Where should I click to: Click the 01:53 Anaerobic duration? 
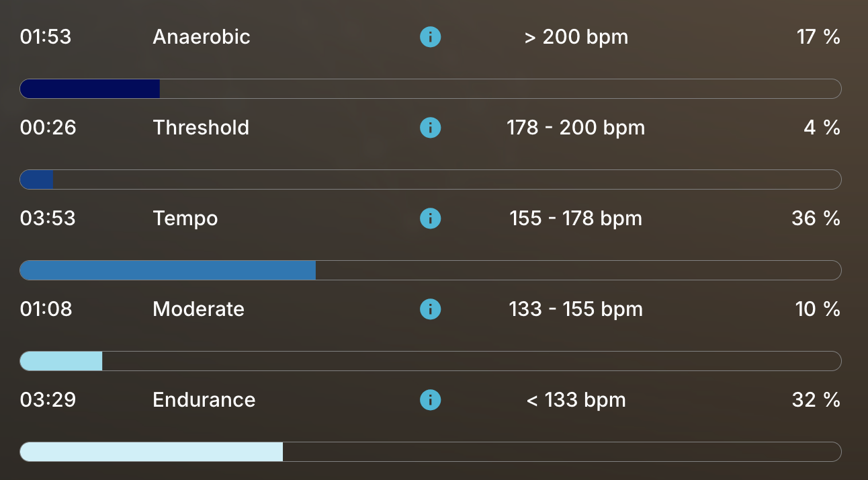tap(46, 37)
